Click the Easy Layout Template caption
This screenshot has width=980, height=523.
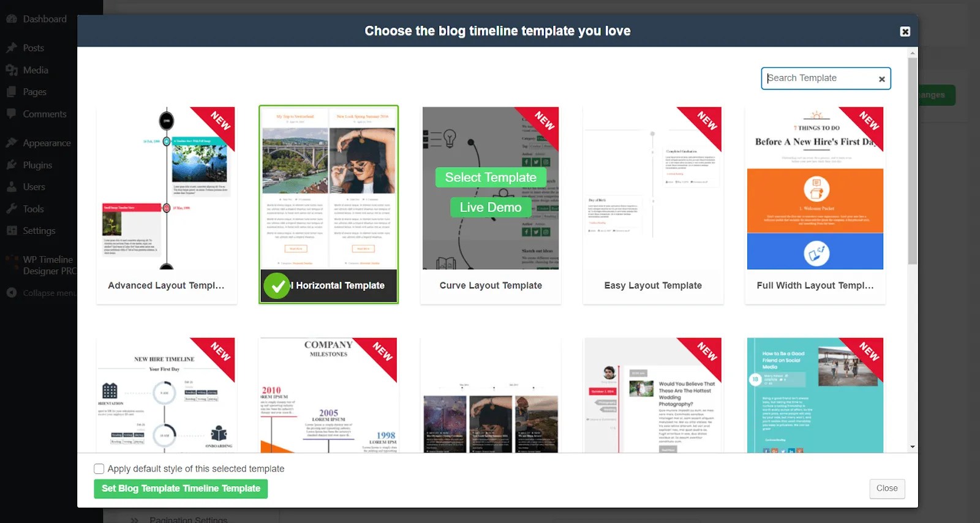pos(653,285)
